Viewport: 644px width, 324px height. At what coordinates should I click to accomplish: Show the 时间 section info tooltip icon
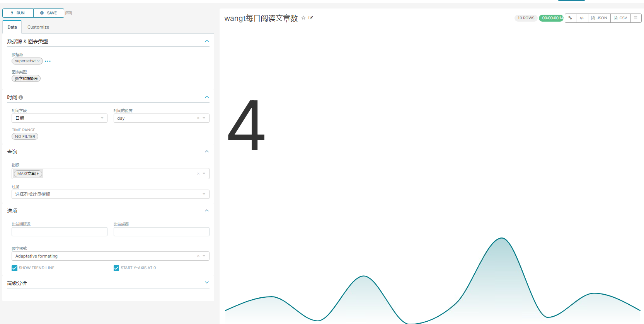21,98
